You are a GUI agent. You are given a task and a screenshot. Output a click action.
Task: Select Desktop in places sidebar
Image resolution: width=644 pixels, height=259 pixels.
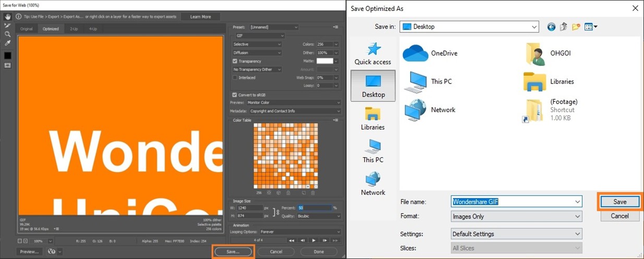(373, 86)
